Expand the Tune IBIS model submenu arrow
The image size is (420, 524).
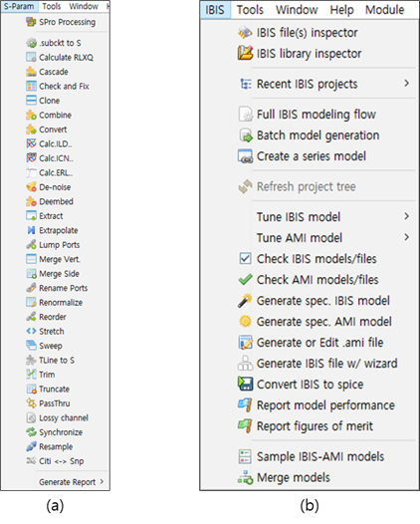tap(406, 216)
